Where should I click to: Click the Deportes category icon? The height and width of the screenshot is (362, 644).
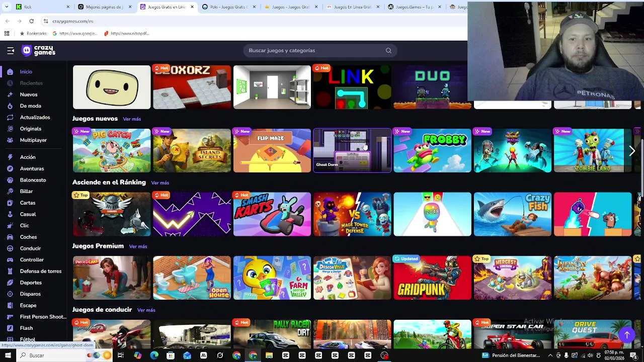coord(10,283)
